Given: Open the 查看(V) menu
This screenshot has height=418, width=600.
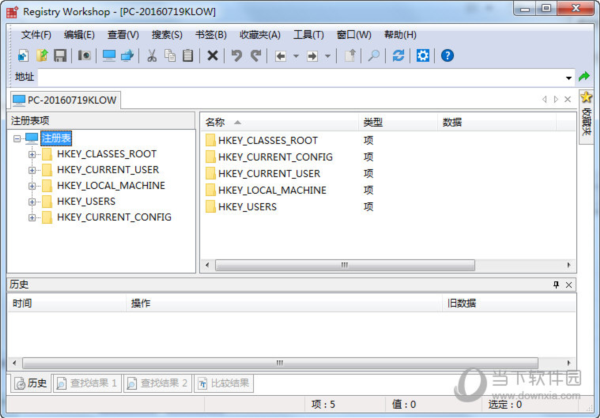Looking at the screenshot, I should (x=123, y=35).
